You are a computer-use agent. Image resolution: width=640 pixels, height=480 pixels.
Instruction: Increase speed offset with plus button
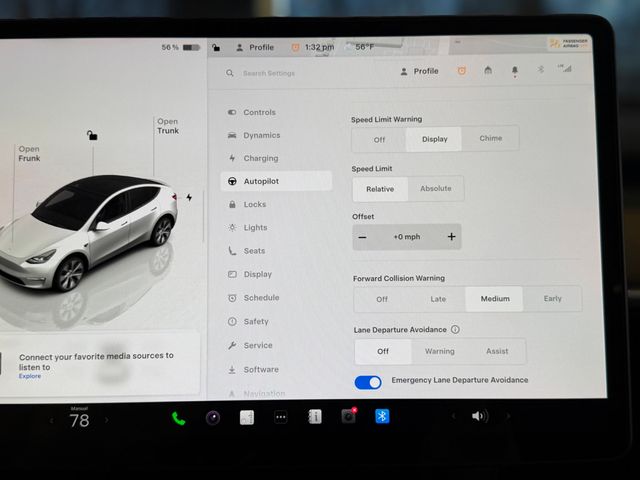tap(451, 236)
